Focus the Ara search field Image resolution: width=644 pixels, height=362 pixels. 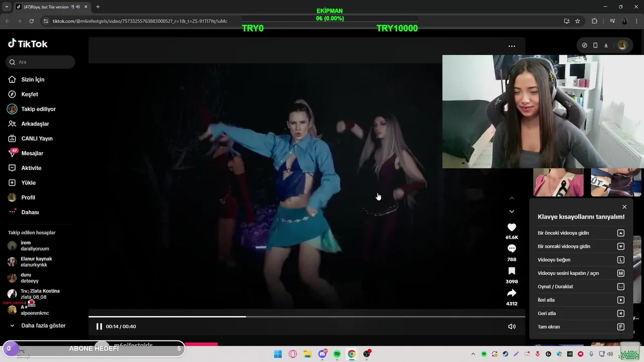[40, 62]
